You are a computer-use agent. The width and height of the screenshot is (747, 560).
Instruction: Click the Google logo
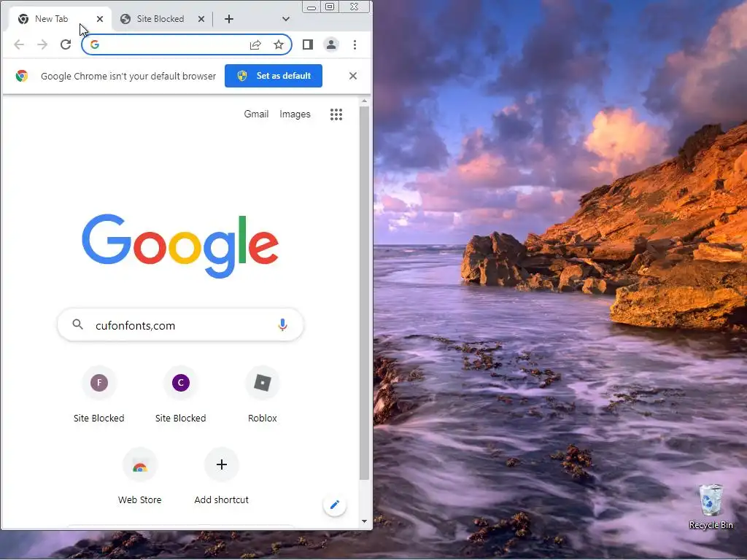(180, 246)
